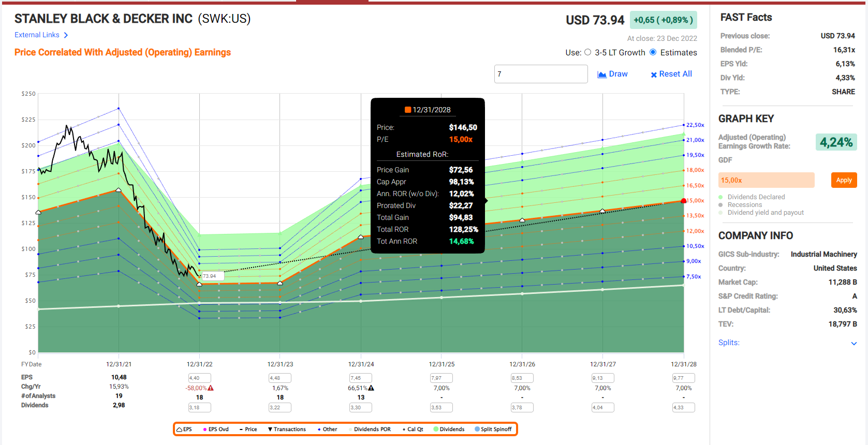The width and height of the screenshot is (868, 445).
Task: Toggle the EPS triangle legend marker
Action: [180, 429]
